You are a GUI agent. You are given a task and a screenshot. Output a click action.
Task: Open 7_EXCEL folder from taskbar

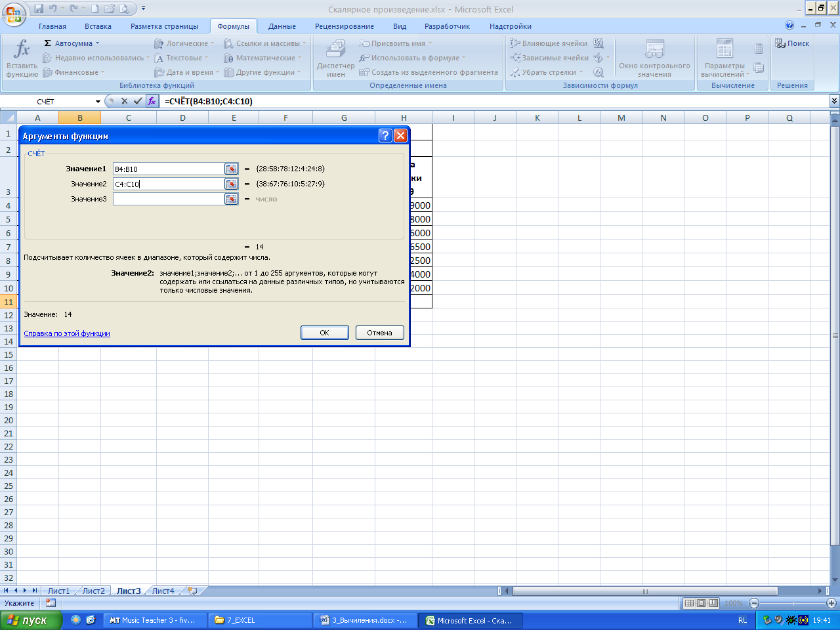click(x=260, y=620)
